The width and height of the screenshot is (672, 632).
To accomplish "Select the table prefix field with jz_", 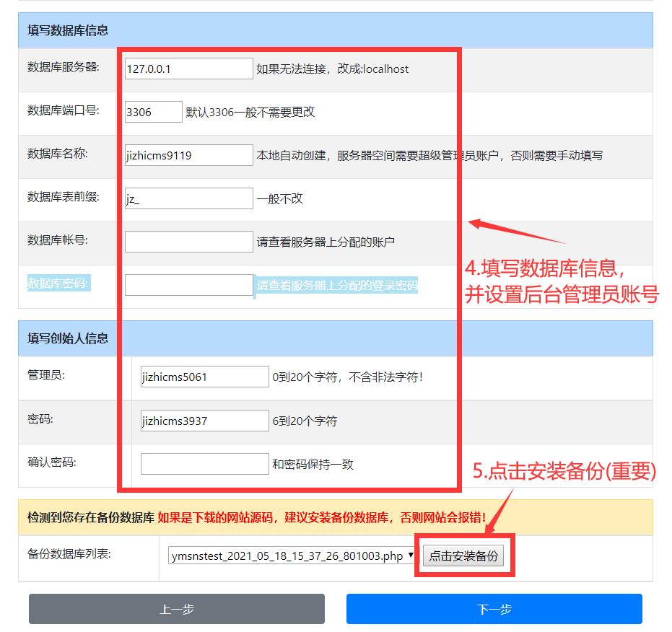I will (x=188, y=198).
